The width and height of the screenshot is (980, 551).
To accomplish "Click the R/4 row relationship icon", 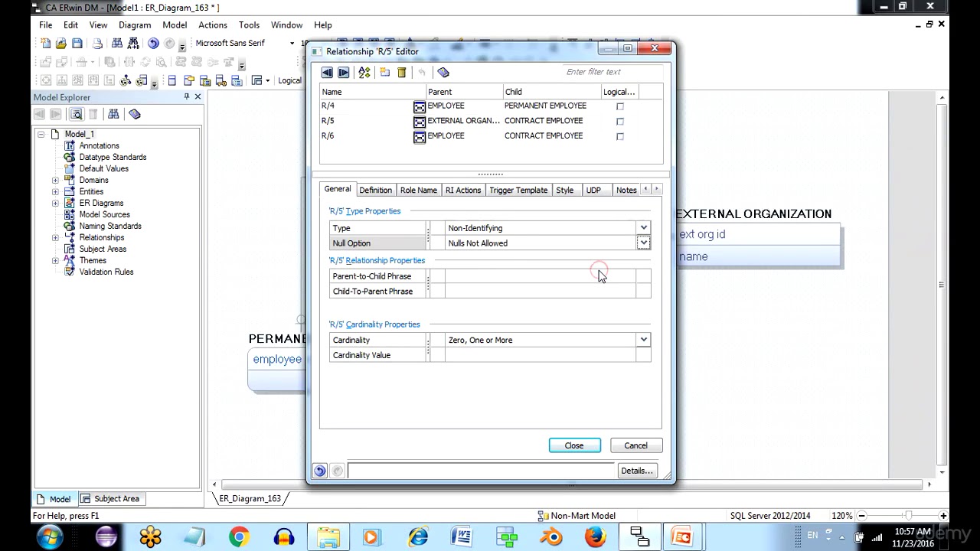I will coord(420,106).
